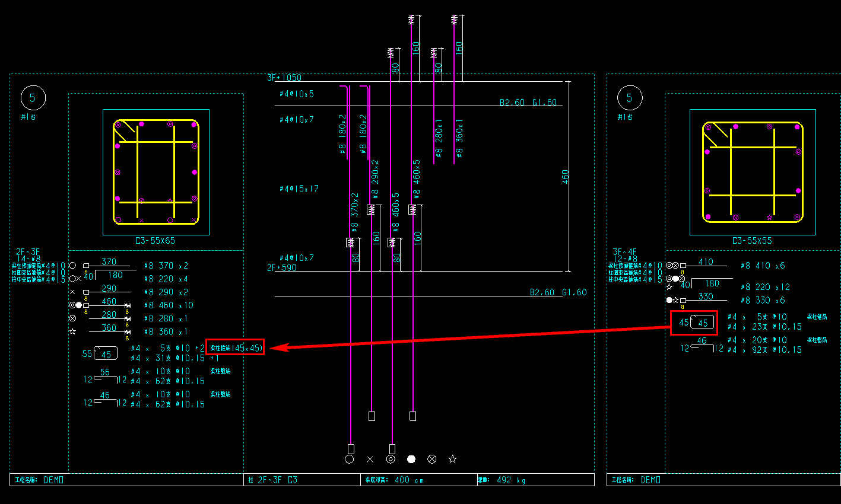The image size is (841, 504).
Task: Select the 55 by 45 stirrup shape
Action: coord(106,353)
